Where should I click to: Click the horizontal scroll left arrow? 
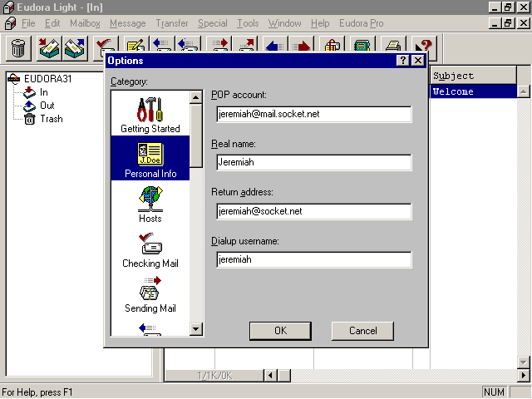tap(270, 376)
